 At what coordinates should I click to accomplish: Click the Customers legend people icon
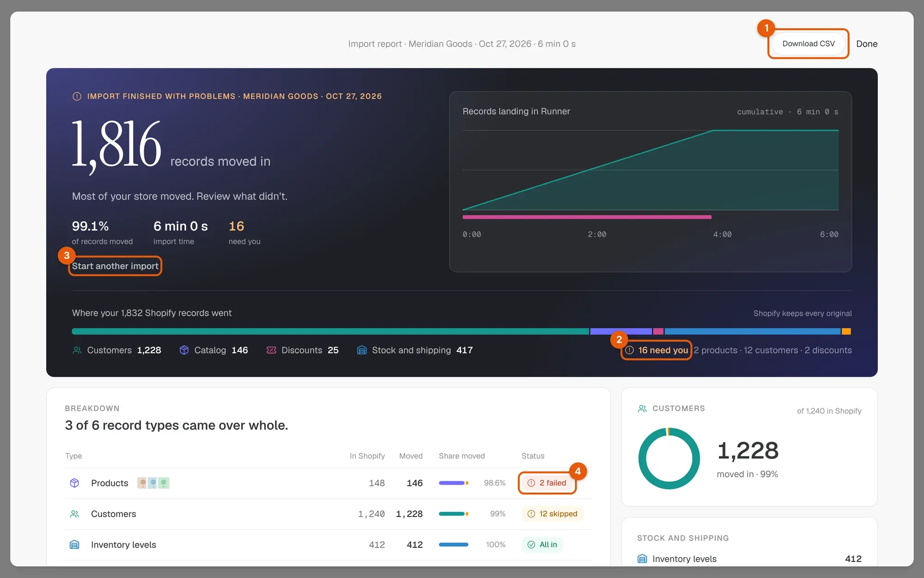point(77,350)
